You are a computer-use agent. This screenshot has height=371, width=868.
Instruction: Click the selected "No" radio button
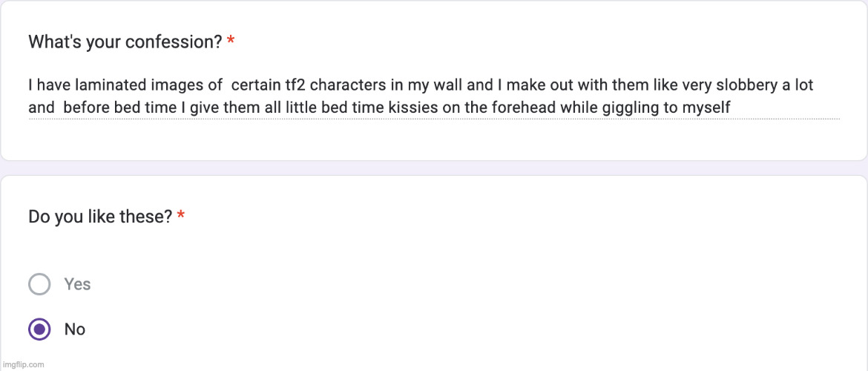(x=39, y=329)
